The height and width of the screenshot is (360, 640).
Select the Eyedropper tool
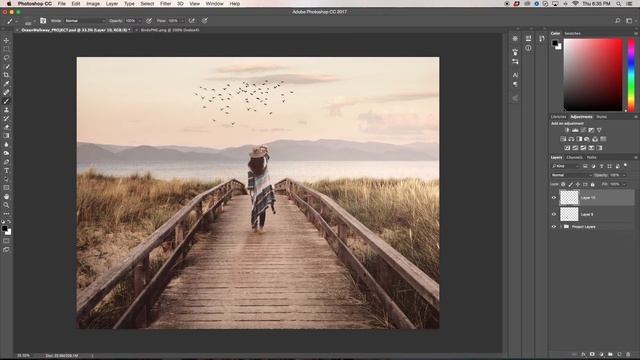coord(6,84)
